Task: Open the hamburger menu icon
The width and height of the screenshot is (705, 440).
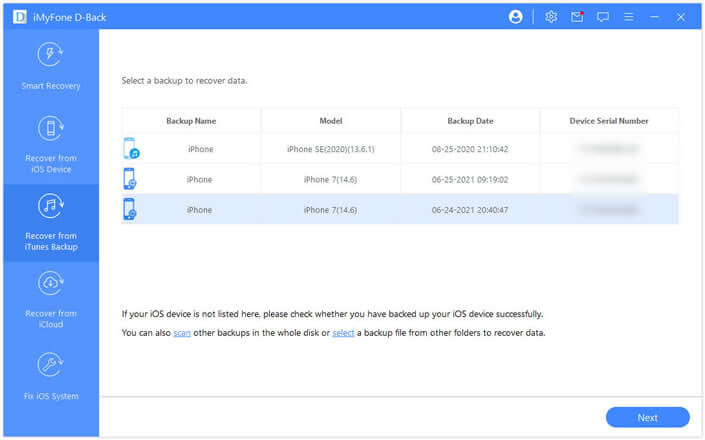Action: tap(629, 17)
